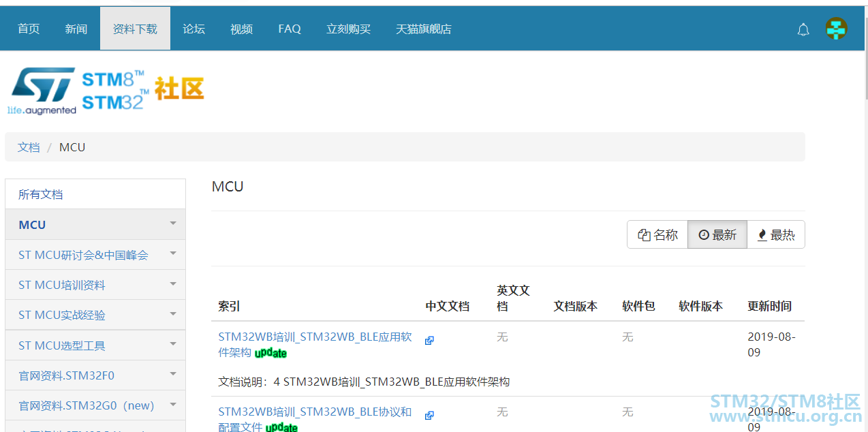Image resolution: width=868 pixels, height=432 pixels.
Task: Click the 软件版本 column header
Action: coord(700,307)
